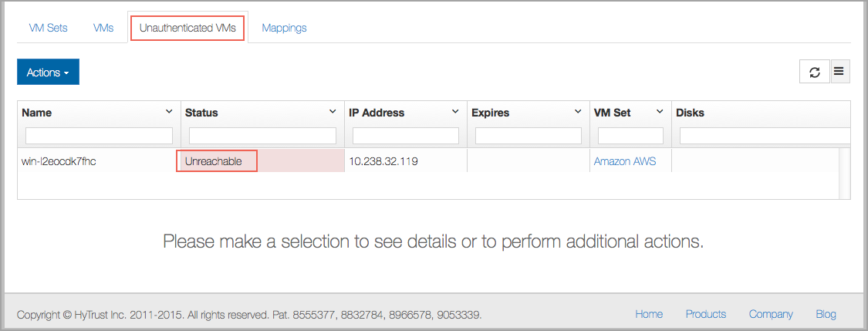Screen dimensions: 868x331
Task: Select the Unauthenticated VMs tab
Action: tap(187, 28)
